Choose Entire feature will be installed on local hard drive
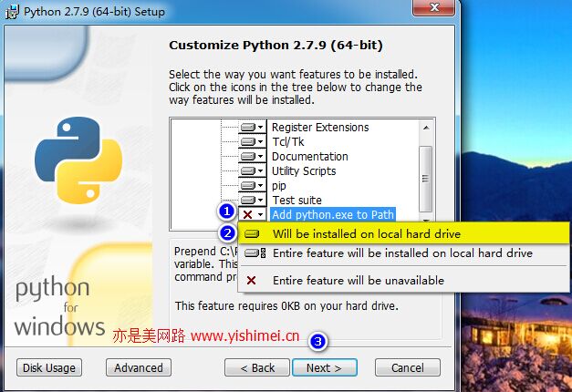The width and height of the screenshot is (572, 392). click(x=403, y=253)
